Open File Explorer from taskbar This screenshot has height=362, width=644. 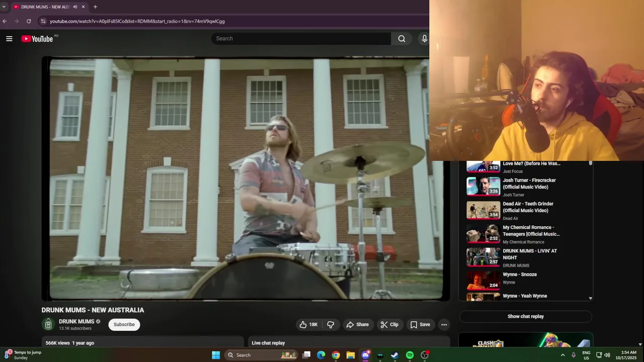[351, 355]
